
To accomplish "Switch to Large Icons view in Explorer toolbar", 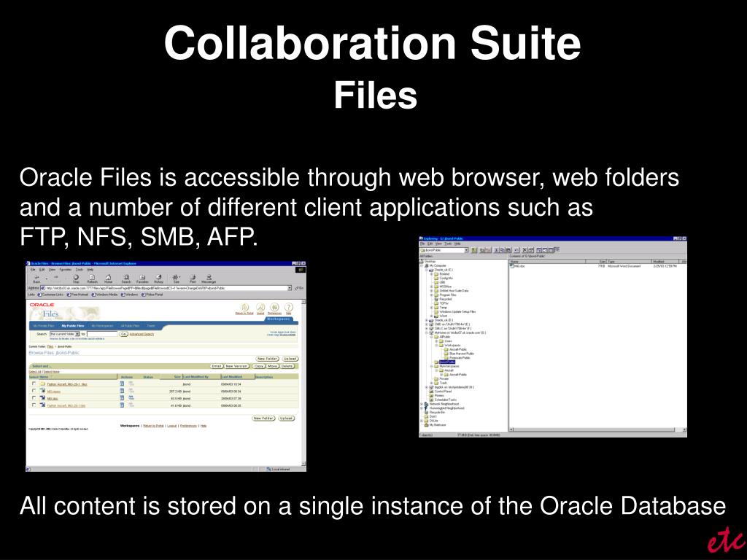I will 539,250.
